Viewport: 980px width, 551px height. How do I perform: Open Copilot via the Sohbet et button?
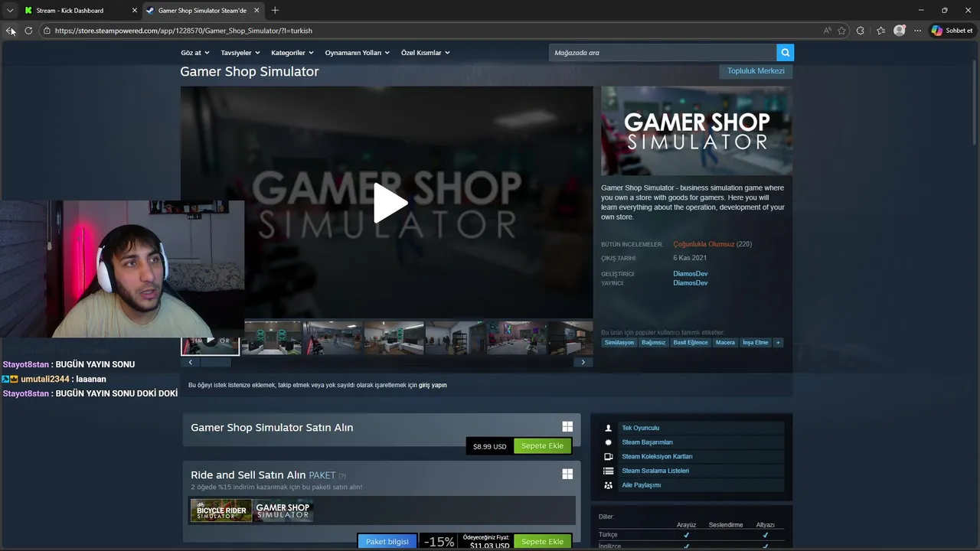click(952, 31)
